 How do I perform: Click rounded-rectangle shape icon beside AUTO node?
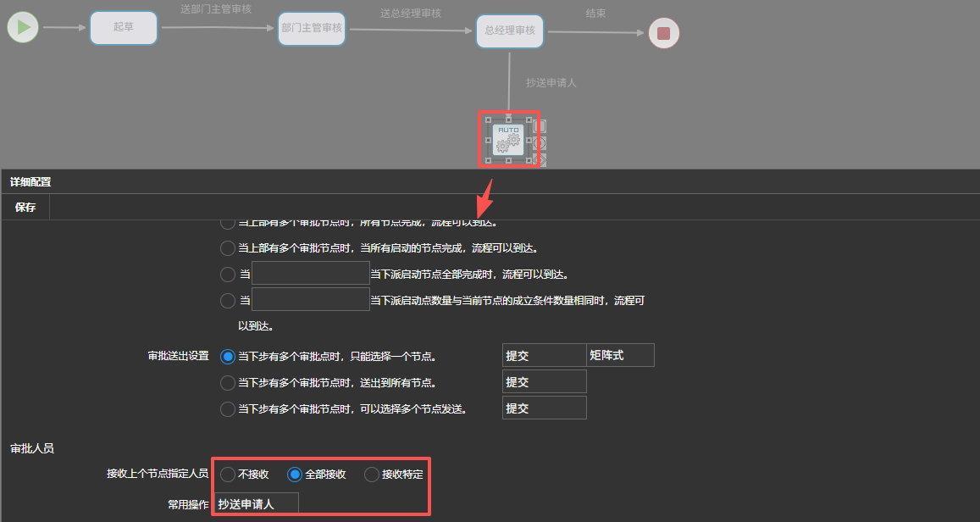[x=540, y=126]
